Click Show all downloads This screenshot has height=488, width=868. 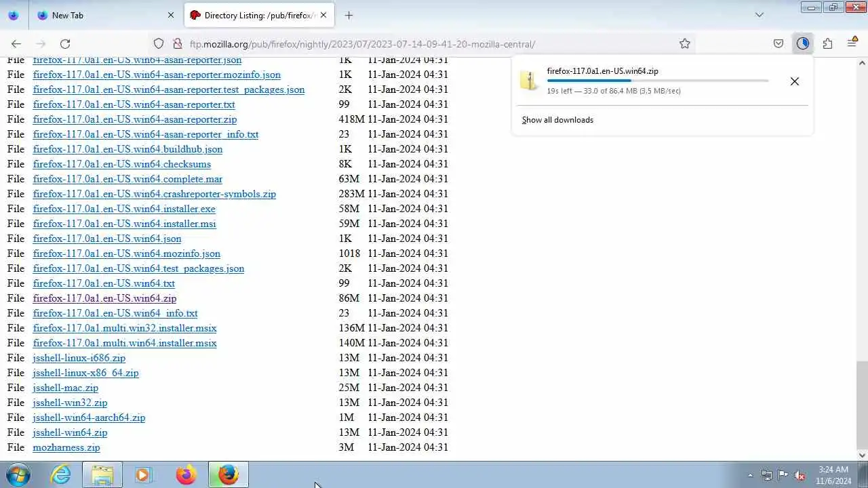(x=557, y=120)
